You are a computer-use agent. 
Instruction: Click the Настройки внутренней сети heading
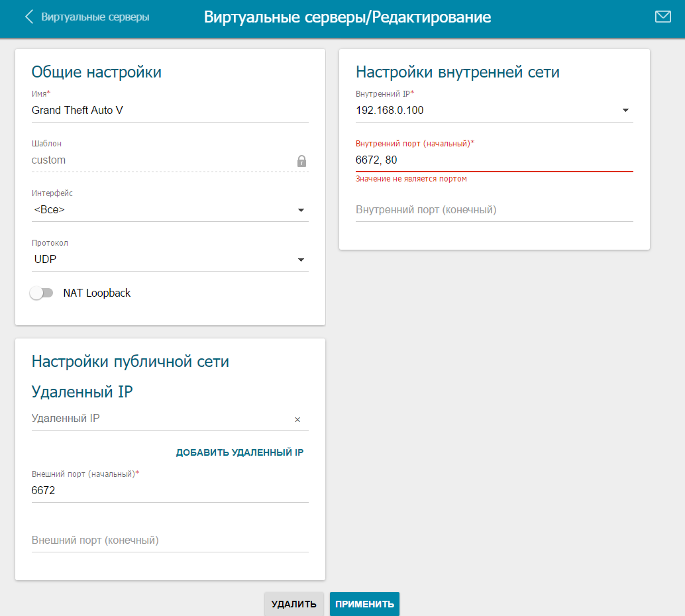pos(457,72)
